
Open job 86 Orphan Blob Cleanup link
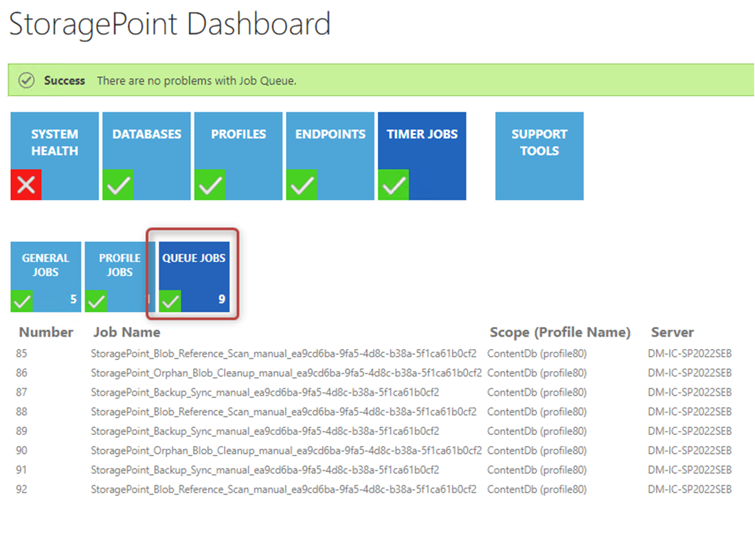coord(286,374)
